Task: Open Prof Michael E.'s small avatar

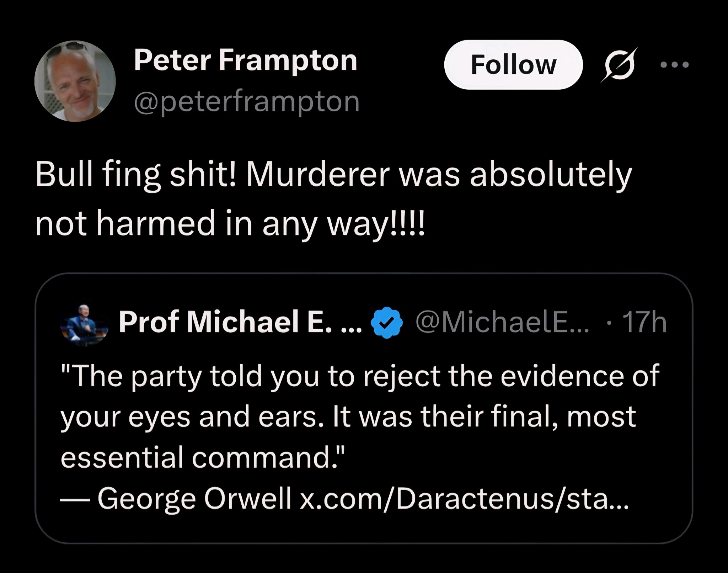Action: [84, 323]
